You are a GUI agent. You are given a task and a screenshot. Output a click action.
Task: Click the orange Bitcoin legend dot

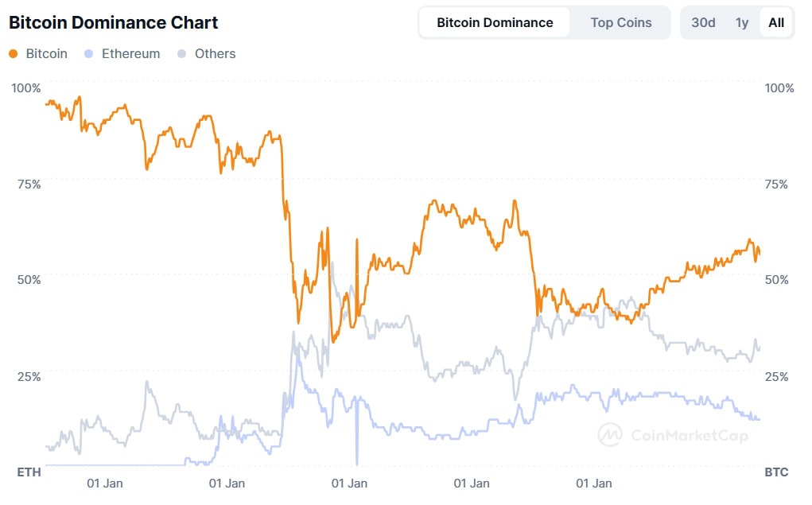click(14, 54)
